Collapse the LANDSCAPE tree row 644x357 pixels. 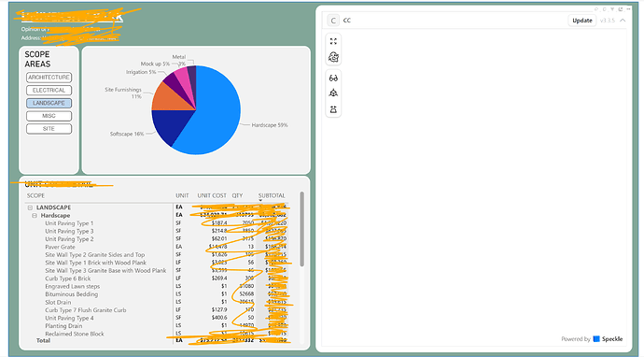30,207
